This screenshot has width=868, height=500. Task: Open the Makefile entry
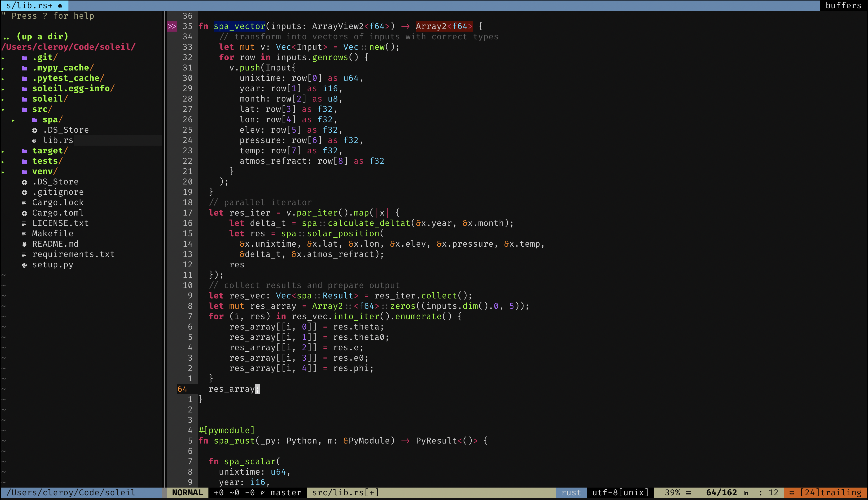pyautogui.click(x=53, y=233)
